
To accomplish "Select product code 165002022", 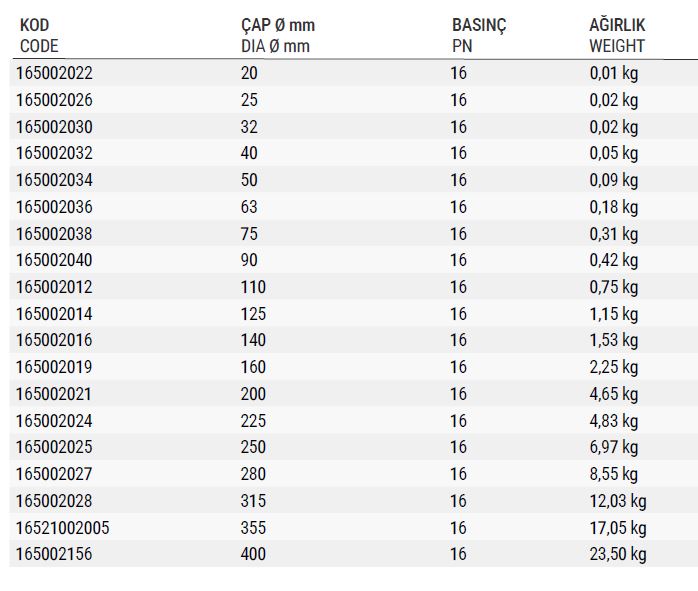I will click(x=54, y=73).
